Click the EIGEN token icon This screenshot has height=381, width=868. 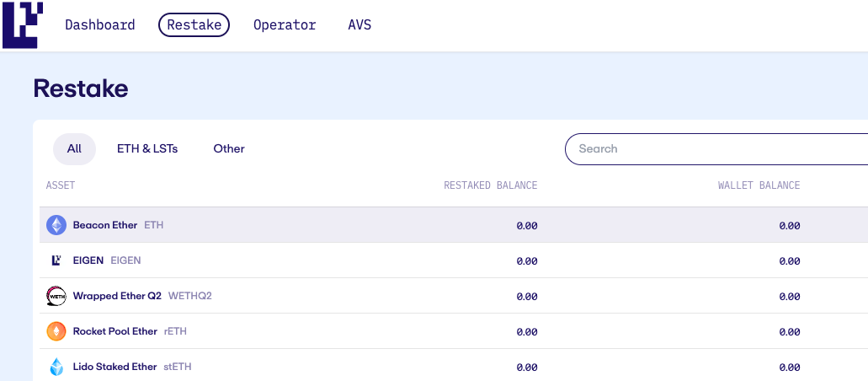(56, 260)
